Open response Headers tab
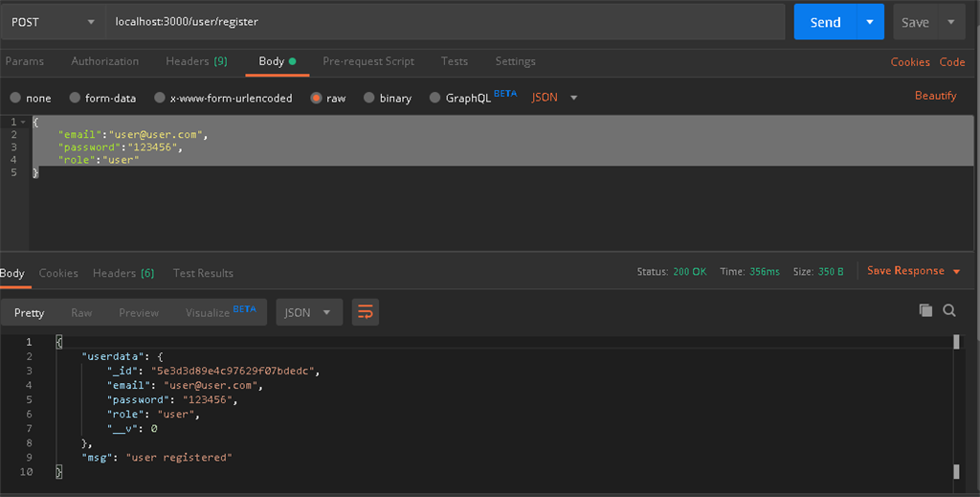This screenshot has height=497, width=980. [122, 273]
